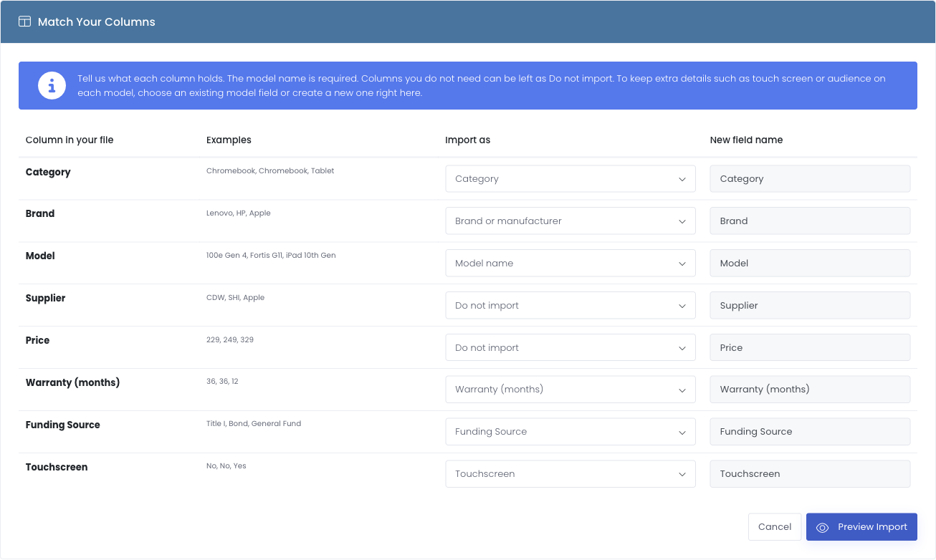Click the Warranty (months) row label
Screen dimensions: 936x560
tap(73, 383)
